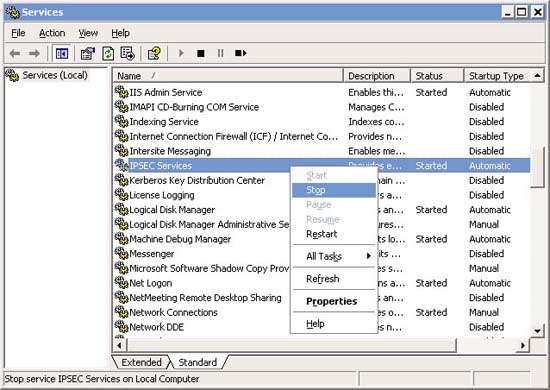The width and height of the screenshot is (550, 390).
Task: Click the vertical scrollbar thumb
Action: tap(537, 167)
